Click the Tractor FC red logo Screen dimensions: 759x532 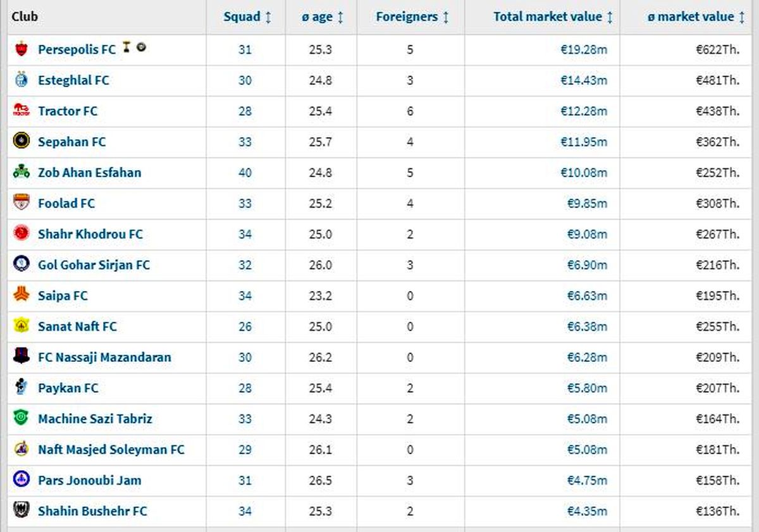(x=21, y=110)
